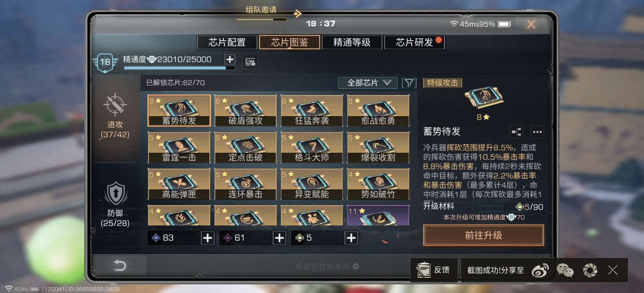The image size is (644, 293).
Task: Click the 前往升级 upgrade button
Action: [x=483, y=235]
